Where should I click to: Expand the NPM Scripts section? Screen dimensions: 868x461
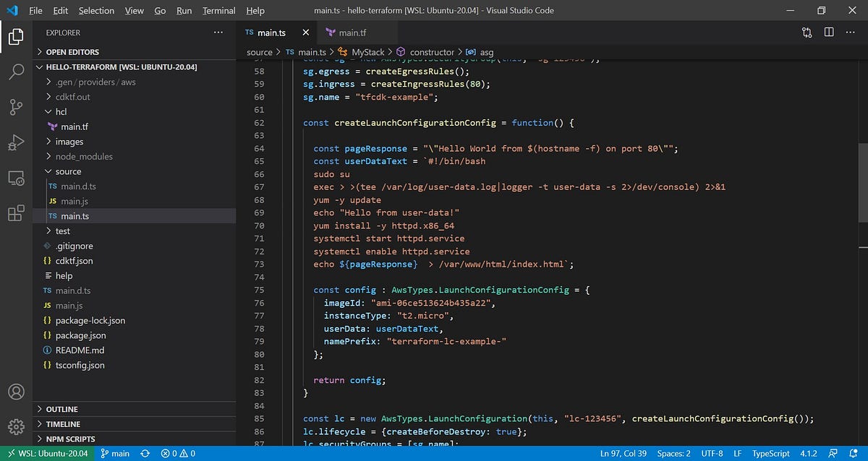pos(135,439)
